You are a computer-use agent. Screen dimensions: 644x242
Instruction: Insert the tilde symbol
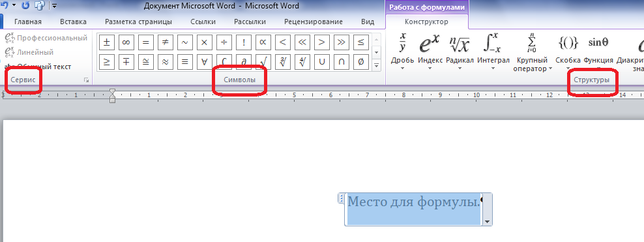tap(185, 42)
